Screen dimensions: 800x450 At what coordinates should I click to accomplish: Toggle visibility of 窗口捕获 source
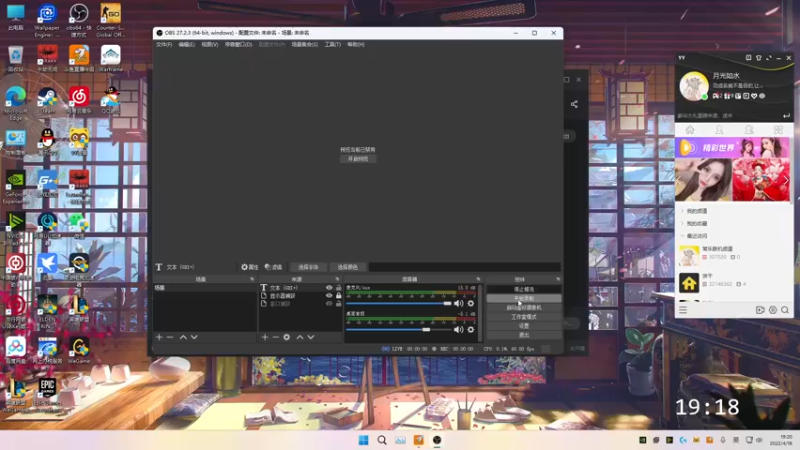pos(329,304)
